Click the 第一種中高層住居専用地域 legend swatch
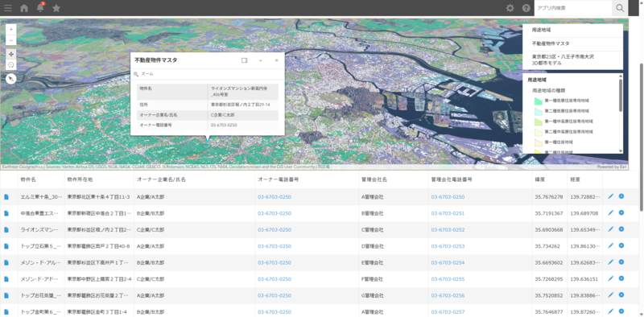The width and height of the screenshot is (644, 317). pyautogui.click(x=538, y=121)
